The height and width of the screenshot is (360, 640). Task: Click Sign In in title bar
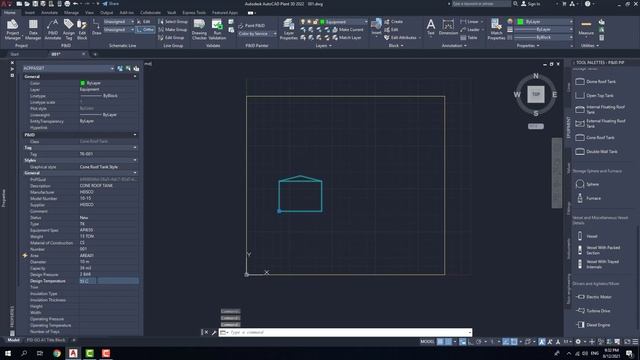[x=531, y=4]
